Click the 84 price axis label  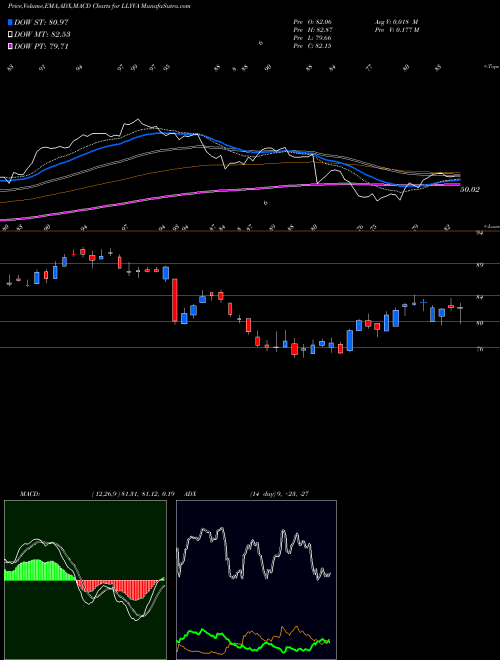tap(480, 298)
